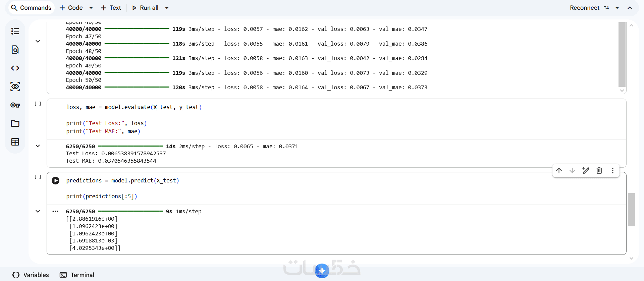
Task: Select the predict cell execution bracket
Action: [38, 177]
